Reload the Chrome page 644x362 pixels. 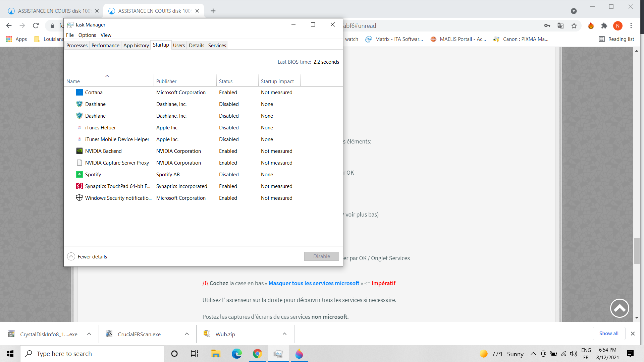36,25
